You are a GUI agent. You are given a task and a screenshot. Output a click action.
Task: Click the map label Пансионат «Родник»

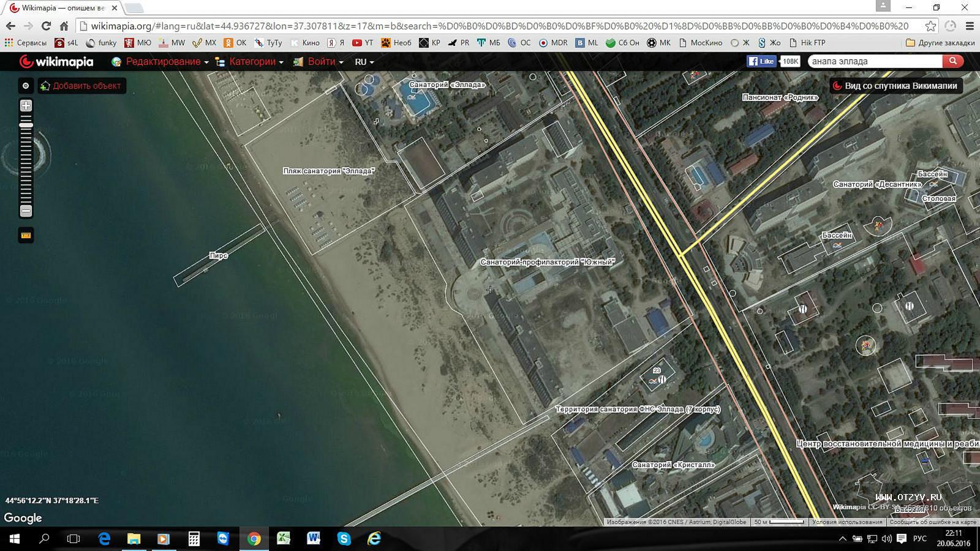(x=780, y=97)
